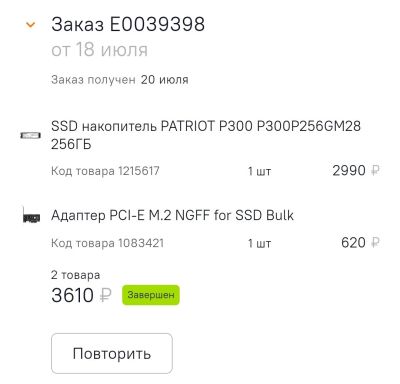Click the order date от 18 июля
400x384 pixels.
pos(99,50)
